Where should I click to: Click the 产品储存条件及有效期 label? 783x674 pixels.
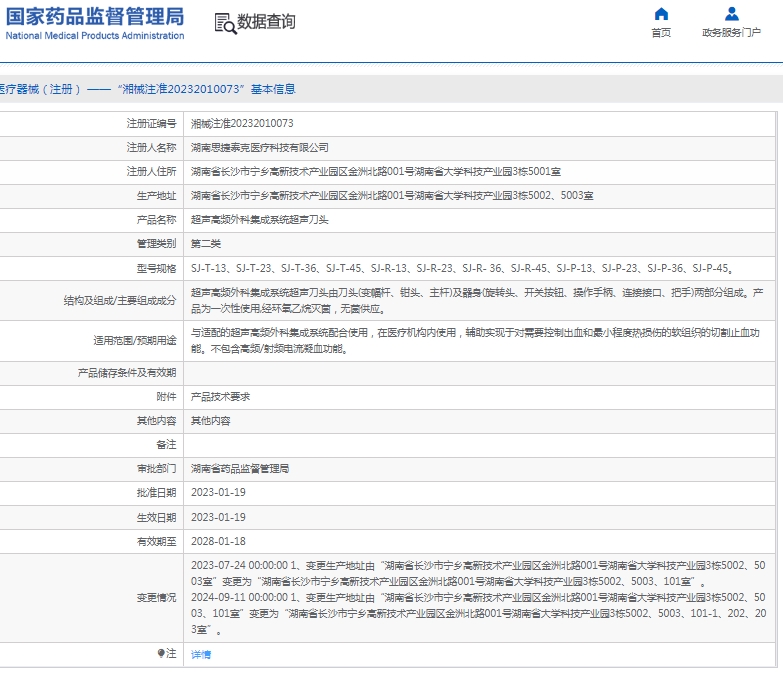tap(127, 373)
